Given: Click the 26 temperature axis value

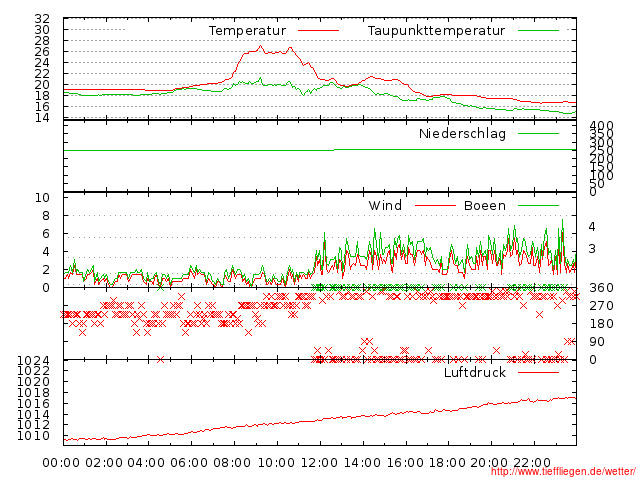Looking at the screenshot, I should click(42, 51).
